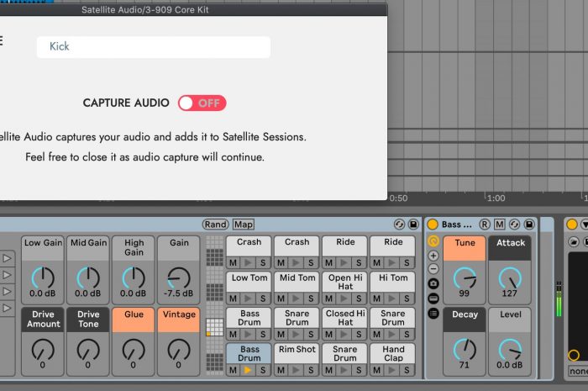Click the Drive Tone macro knob
Viewport: 588px width, 391px height.
88,350
